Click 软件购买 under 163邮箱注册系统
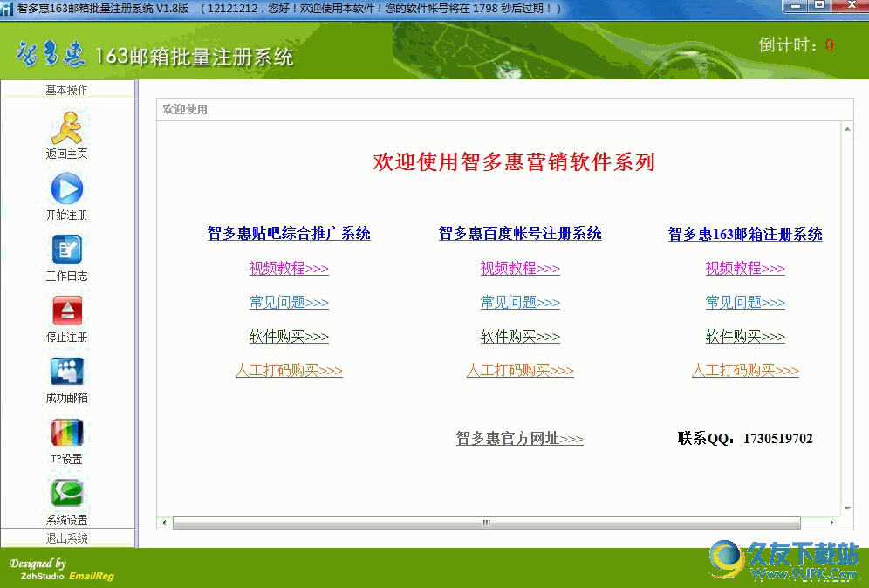The image size is (869, 588). (745, 337)
